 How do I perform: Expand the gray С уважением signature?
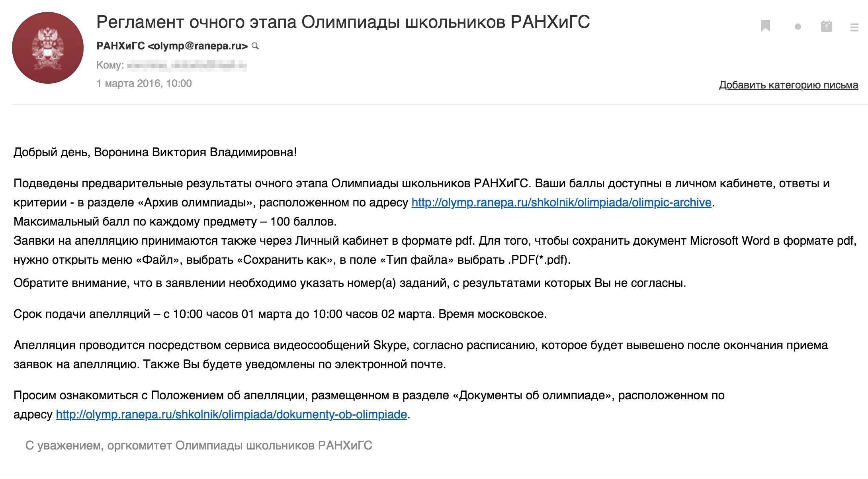(199, 446)
